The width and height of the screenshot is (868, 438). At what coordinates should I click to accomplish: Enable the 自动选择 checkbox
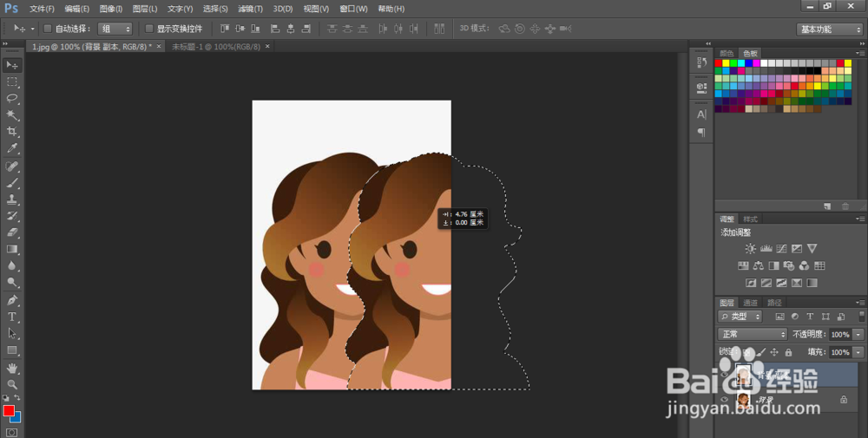tap(48, 29)
